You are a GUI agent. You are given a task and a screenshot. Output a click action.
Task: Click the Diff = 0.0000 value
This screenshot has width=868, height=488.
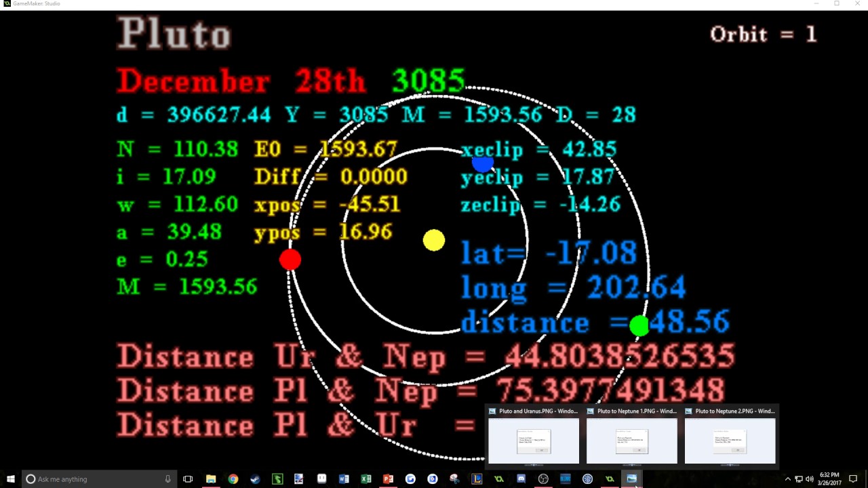(331, 177)
